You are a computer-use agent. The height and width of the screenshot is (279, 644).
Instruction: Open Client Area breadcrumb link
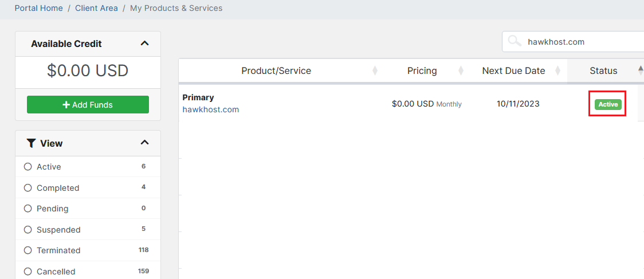(96, 8)
